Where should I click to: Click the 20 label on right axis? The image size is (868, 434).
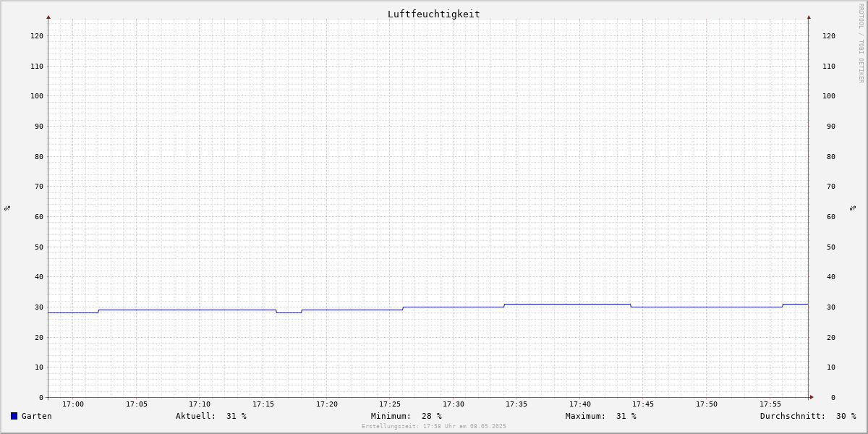[831, 337]
